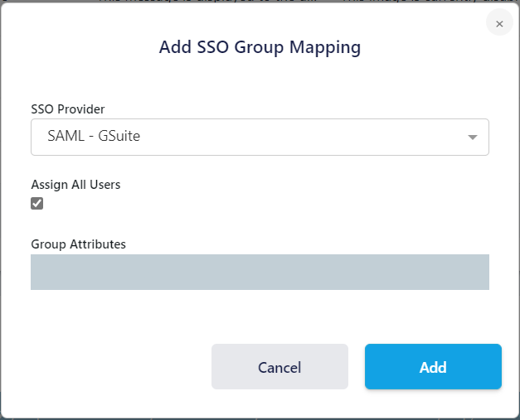Click the Add SSO Group Mapping title
Screen dimensions: 520x420
pyautogui.click(x=260, y=47)
